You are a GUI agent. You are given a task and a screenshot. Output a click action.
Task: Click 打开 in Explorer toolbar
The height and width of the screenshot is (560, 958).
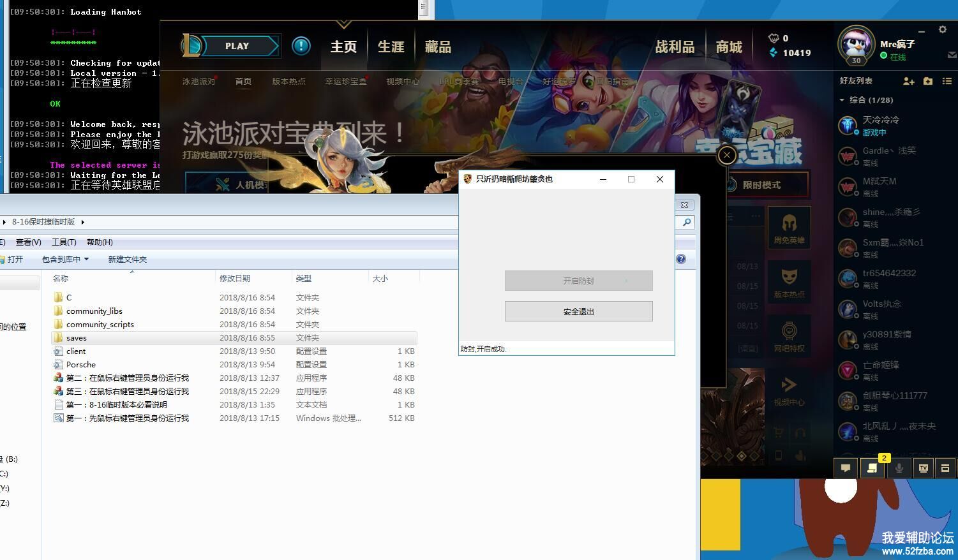coord(11,259)
